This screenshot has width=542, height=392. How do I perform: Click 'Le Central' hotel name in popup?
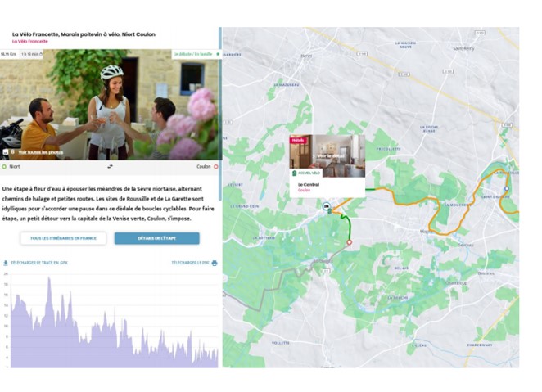309,185
